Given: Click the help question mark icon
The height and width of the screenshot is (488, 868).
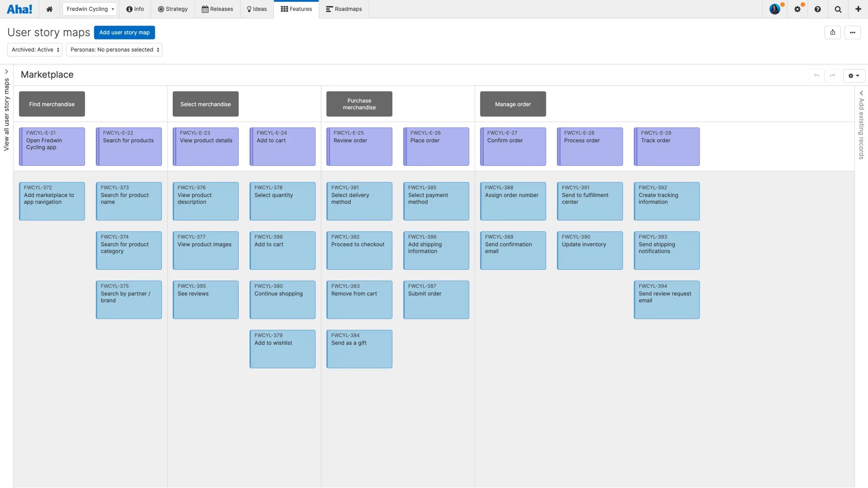Looking at the screenshot, I should click(x=818, y=9).
